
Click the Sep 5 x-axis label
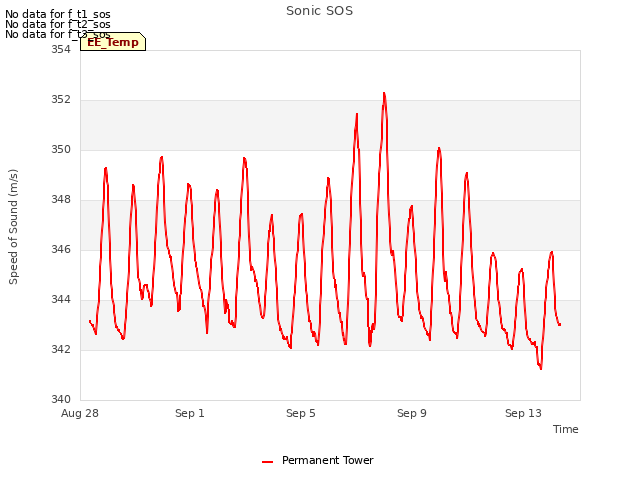coord(301,413)
